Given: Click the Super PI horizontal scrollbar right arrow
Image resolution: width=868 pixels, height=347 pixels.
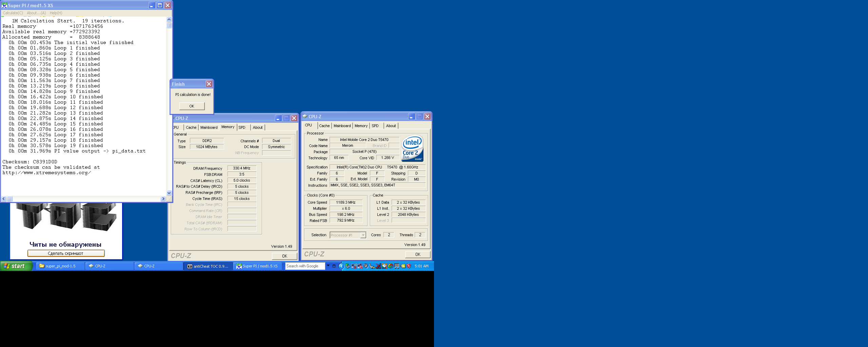Looking at the screenshot, I should (163, 199).
